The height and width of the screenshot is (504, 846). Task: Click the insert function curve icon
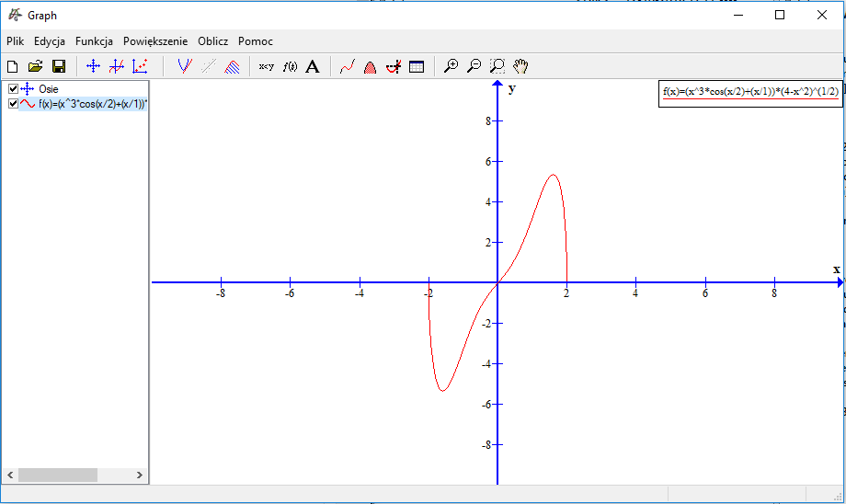[x=185, y=66]
